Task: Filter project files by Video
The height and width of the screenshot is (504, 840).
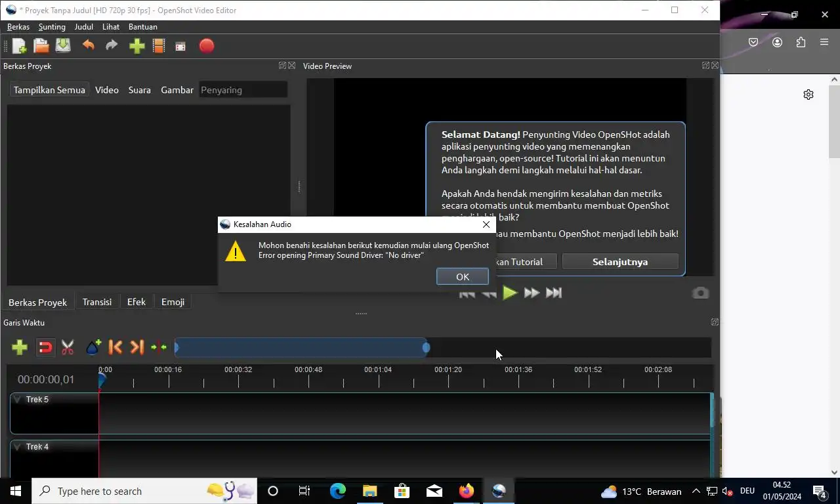Action: click(107, 90)
